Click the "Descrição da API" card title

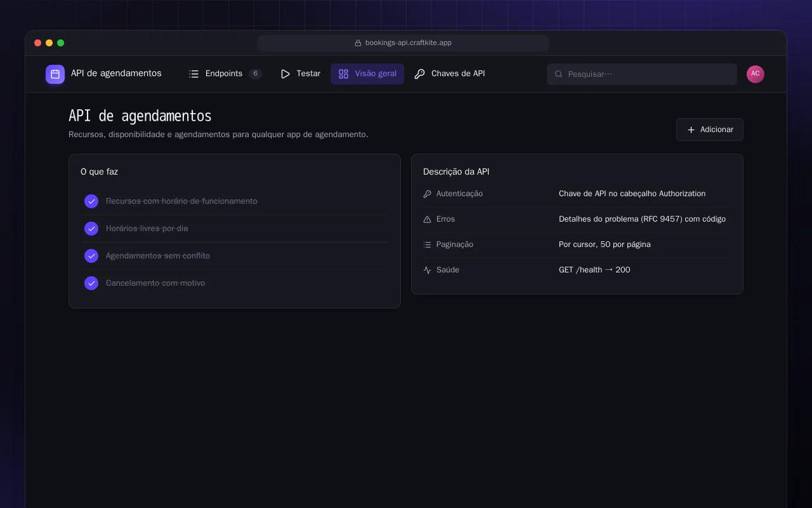(x=456, y=172)
